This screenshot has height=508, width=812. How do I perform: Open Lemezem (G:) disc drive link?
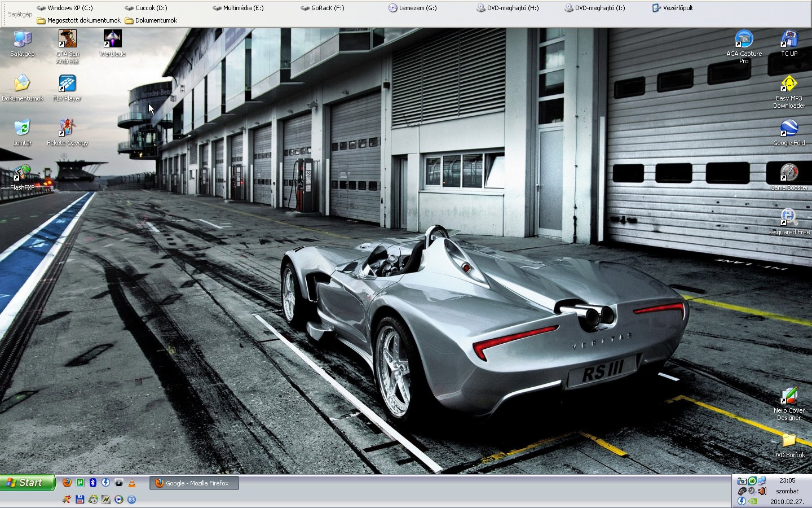tap(413, 8)
